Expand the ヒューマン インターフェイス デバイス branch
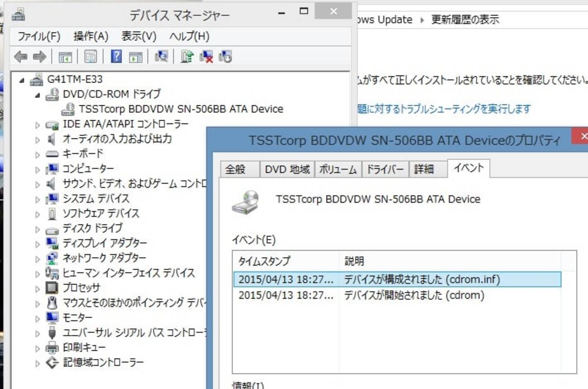 click(38, 273)
